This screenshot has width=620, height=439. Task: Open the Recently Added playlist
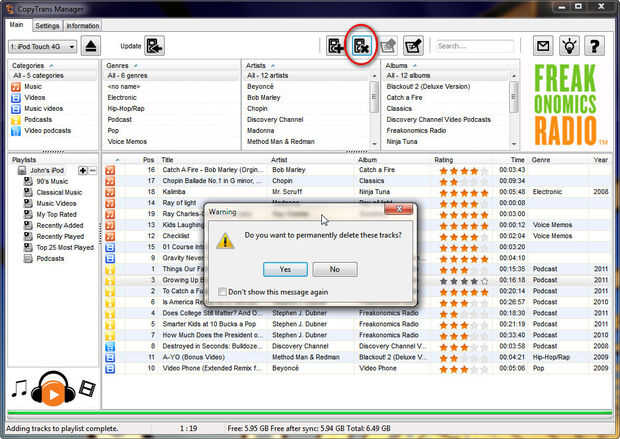click(60, 226)
